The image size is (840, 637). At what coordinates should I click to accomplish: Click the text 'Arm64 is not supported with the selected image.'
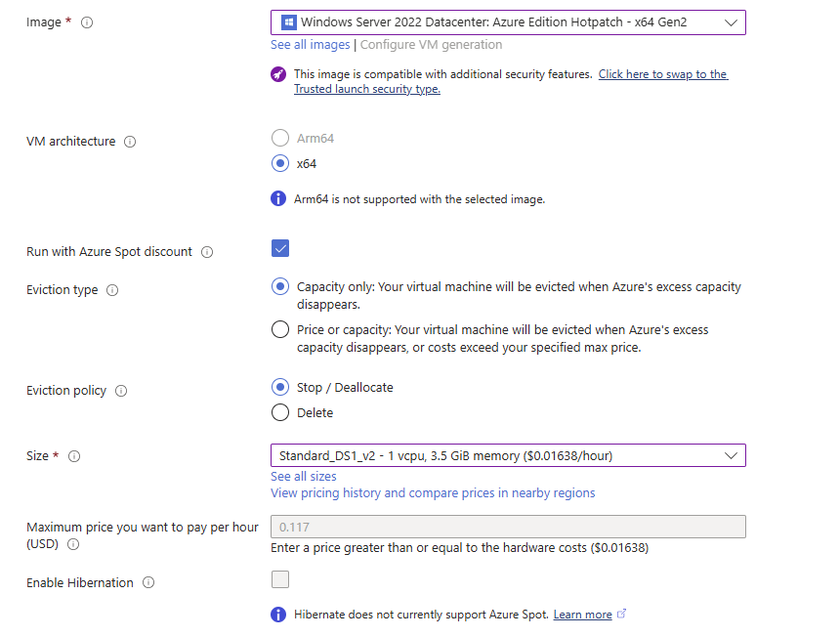(419, 199)
